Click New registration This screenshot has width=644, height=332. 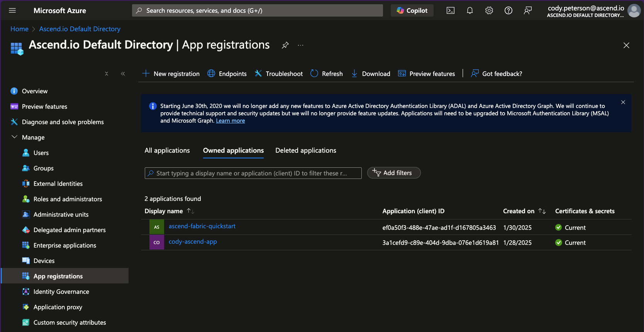point(171,74)
